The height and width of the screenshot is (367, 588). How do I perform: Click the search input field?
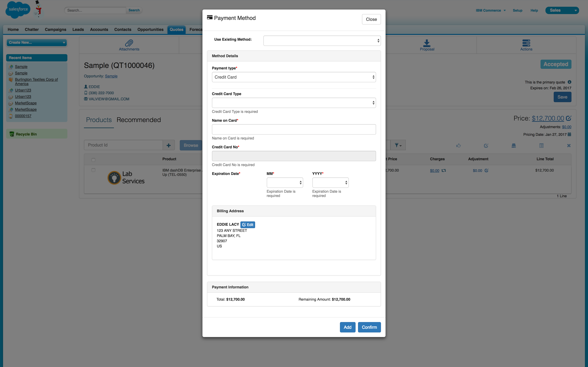(x=95, y=10)
